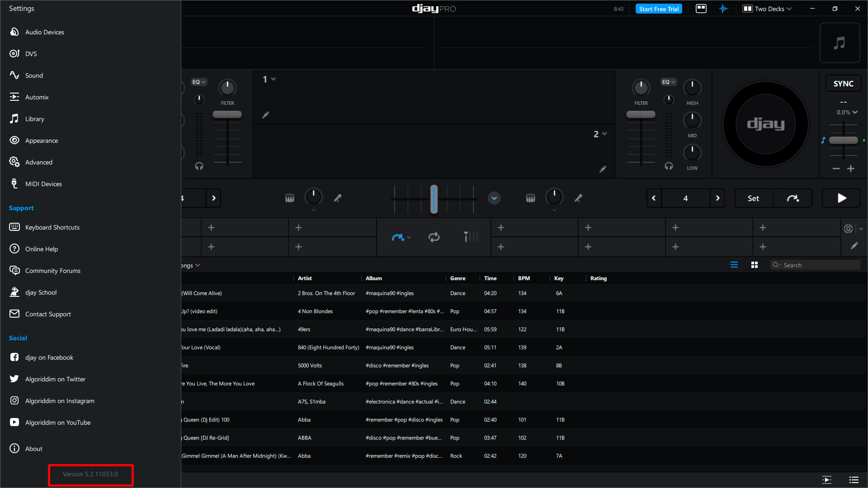Click Start Free Trial button

tap(659, 9)
